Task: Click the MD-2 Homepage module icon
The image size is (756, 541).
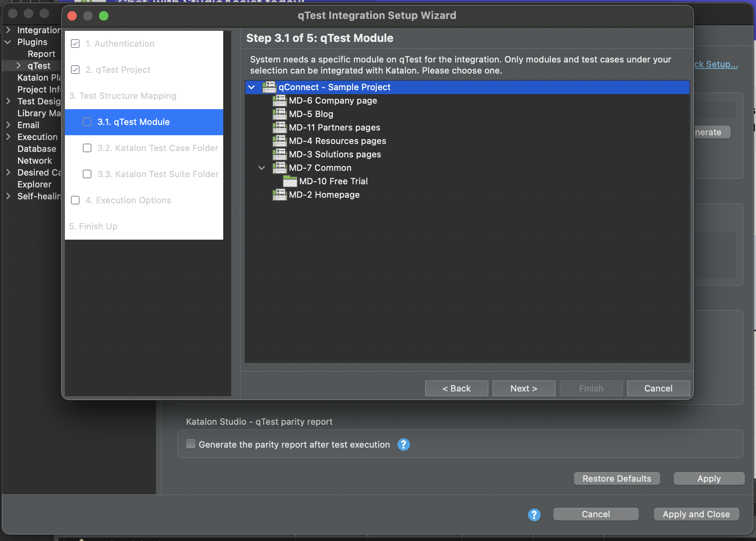Action: [280, 195]
